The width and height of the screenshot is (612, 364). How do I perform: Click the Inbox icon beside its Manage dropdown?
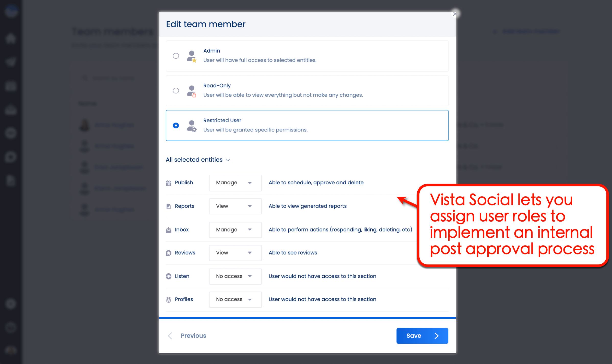[168, 229]
